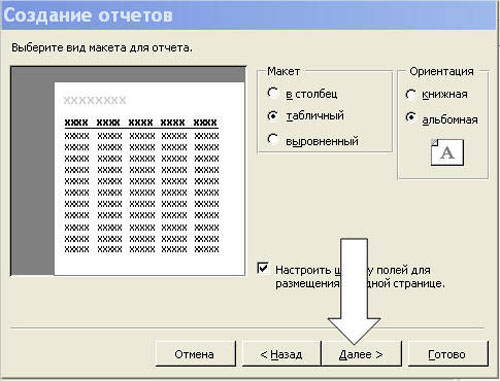Select the 'в столбец' layout radio button
Viewport: 500px width, 381px height.
273,93
